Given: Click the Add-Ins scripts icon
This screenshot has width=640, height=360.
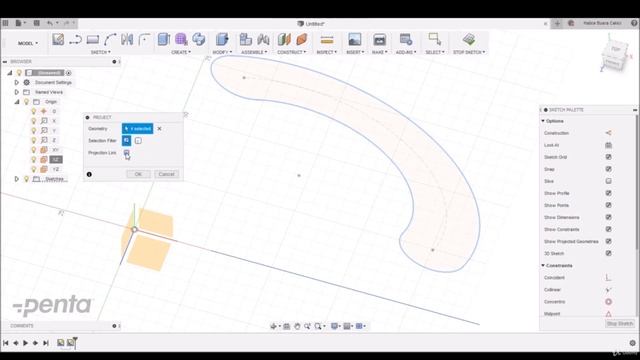Looking at the screenshot, I should pyautogui.click(x=406, y=40).
